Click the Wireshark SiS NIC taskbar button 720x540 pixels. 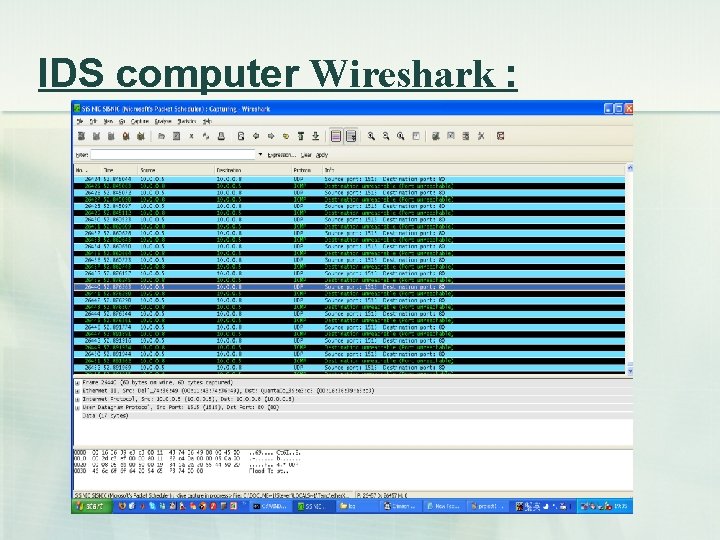313,506
